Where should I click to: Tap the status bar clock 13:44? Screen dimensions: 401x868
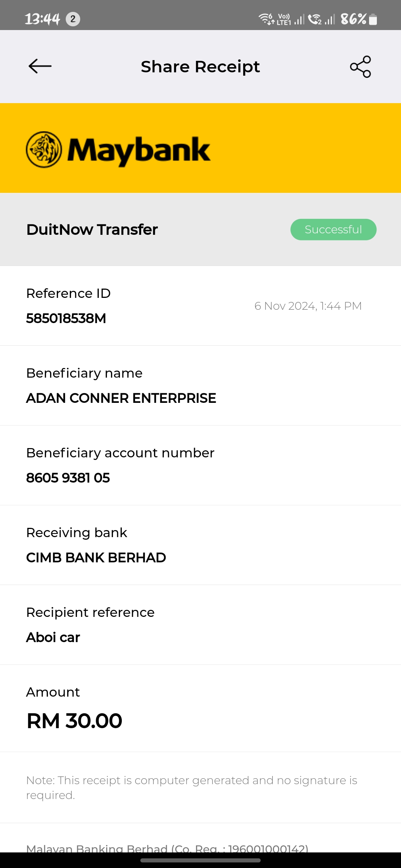tap(42, 19)
